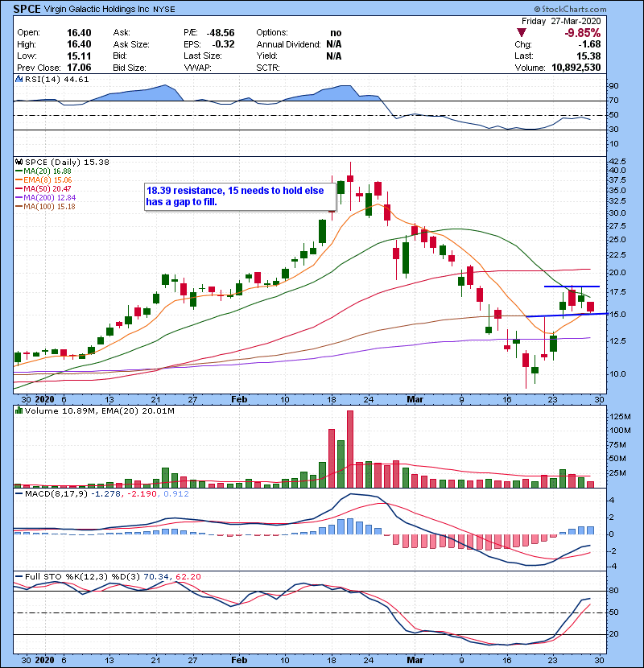Click the High price value 16.40
Image resolution: width=644 pixels, height=668 pixels.
click(x=79, y=44)
